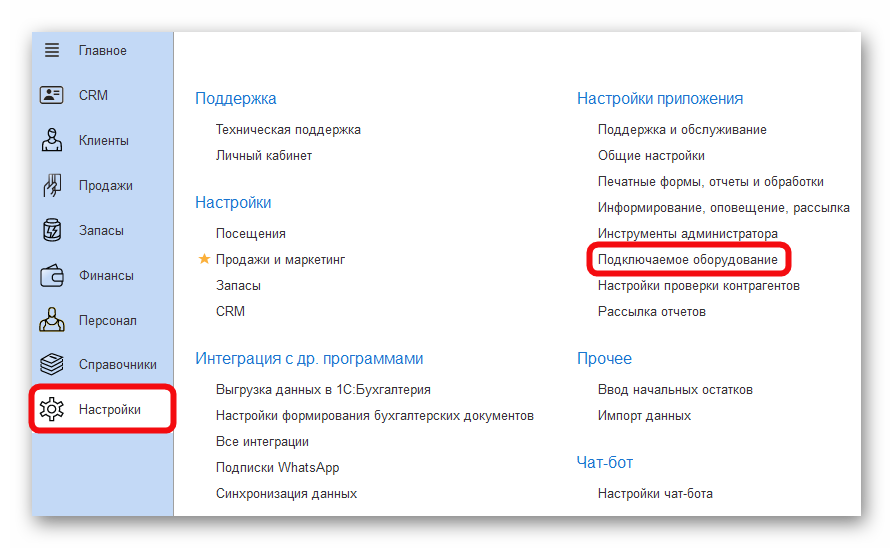Viewport: 893px width, 548px height.
Task: Go to the Клиенты section
Action: [104, 140]
